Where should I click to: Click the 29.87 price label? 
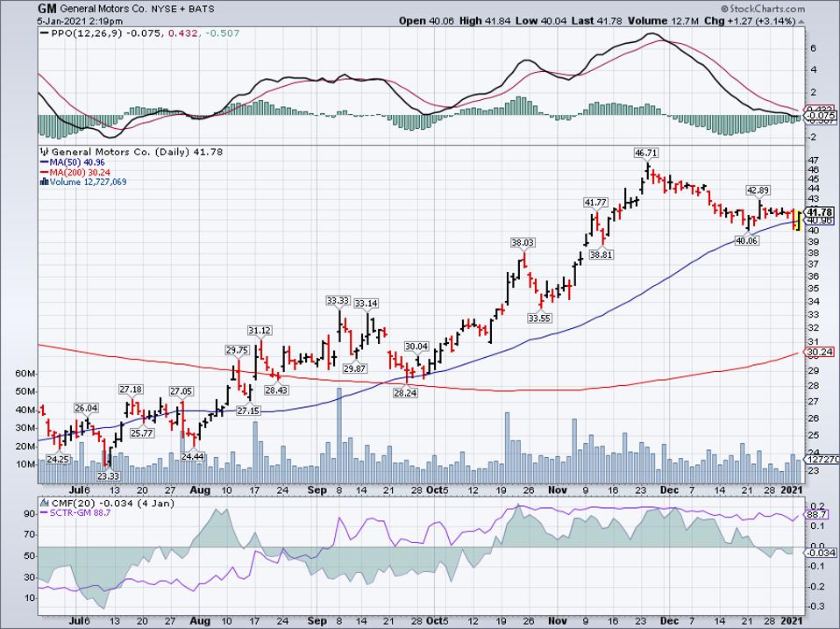(354, 368)
